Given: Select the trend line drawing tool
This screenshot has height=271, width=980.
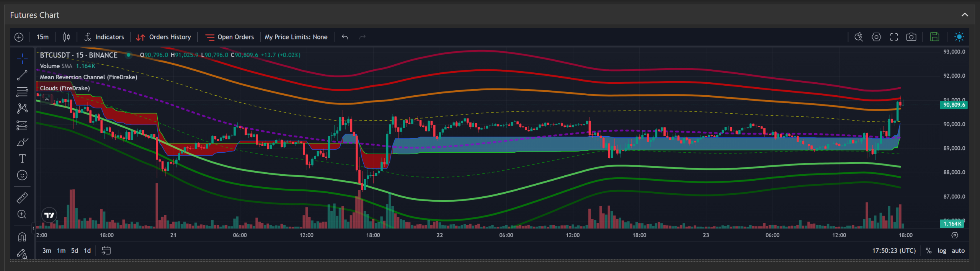Looking at the screenshot, I should click(22, 75).
